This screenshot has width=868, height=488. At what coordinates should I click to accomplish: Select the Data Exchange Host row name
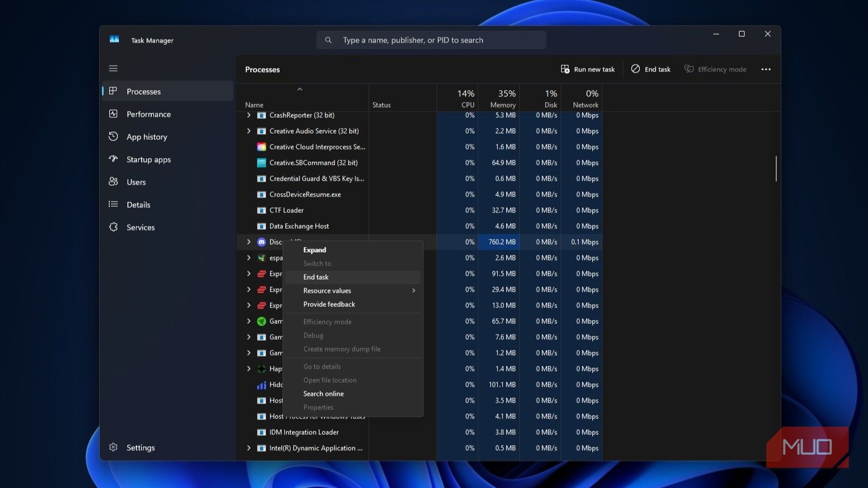[299, 226]
